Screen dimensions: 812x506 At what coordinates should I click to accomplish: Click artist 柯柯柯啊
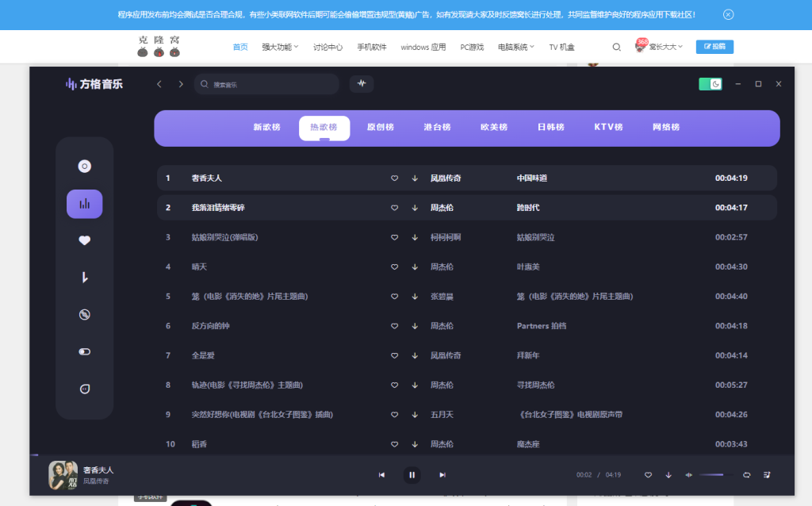(x=446, y=237)
